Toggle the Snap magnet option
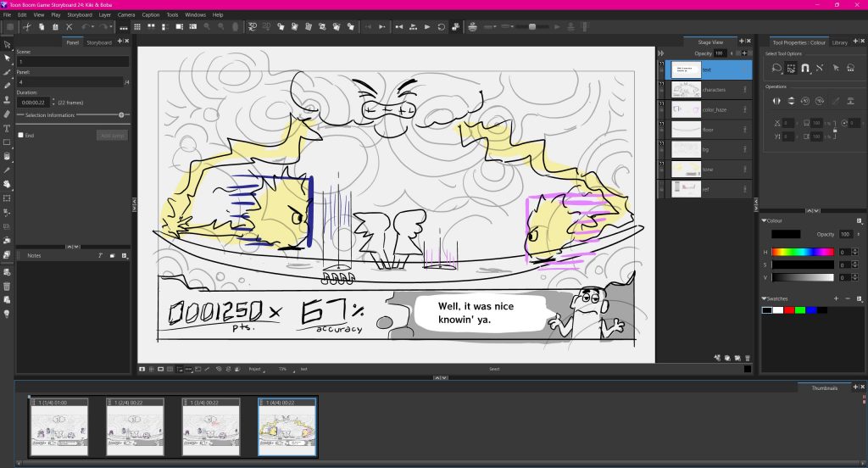 tap(805, 68)
